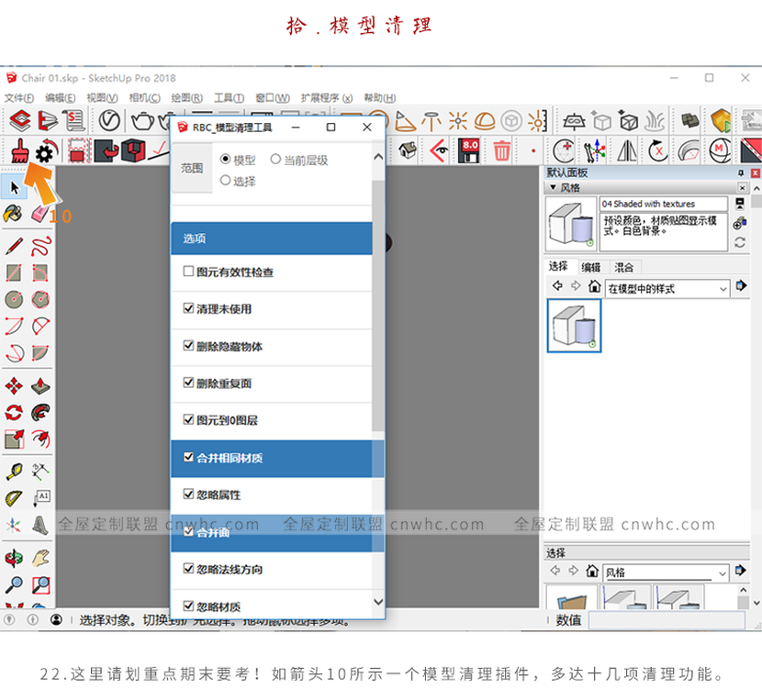The height and width of the screenshot is (700, 762).
Task: Uncheck 图元到0图层 option
Action: coord(188,419)
